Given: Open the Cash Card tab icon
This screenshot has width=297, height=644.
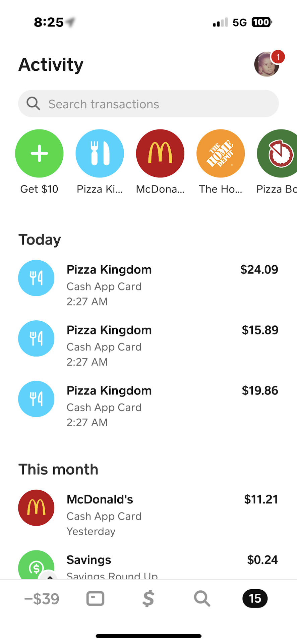Looking at the screenshot, I should pos(95,599).
